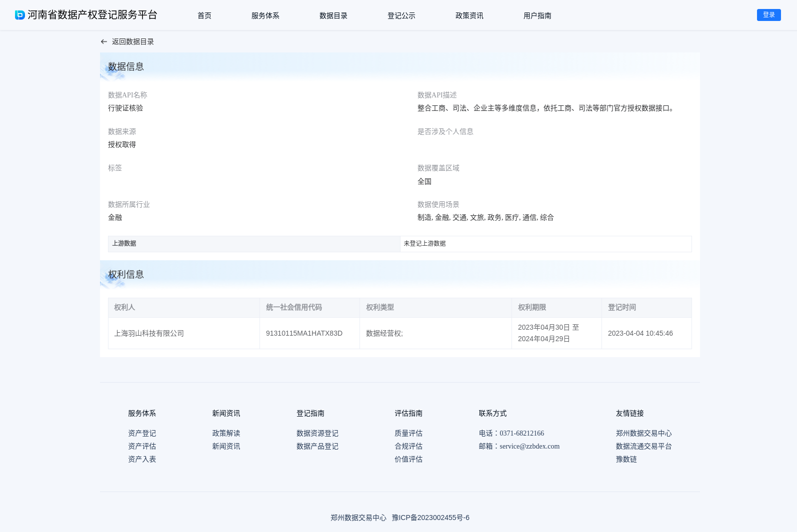797x532 pixels.
Task: Click ICP record 豫ICP备2023002455号-6
Action: coord(430,518)
